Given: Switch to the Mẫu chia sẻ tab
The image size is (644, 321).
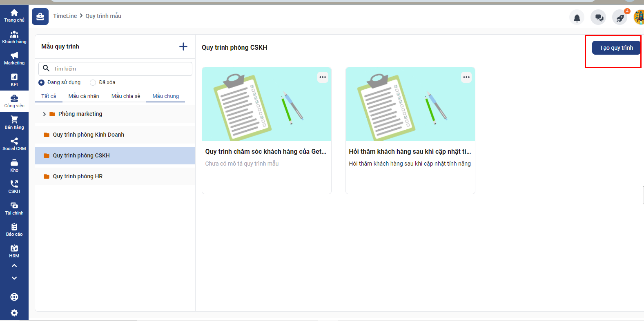Looking at the screenshot, I should click(x=126, y=96).
